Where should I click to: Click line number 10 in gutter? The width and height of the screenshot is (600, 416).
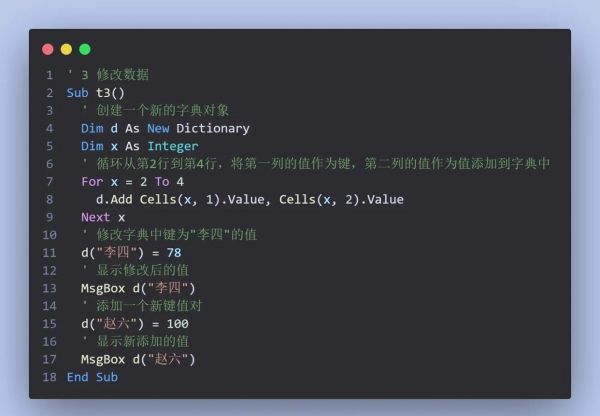[x=49, y=235]
